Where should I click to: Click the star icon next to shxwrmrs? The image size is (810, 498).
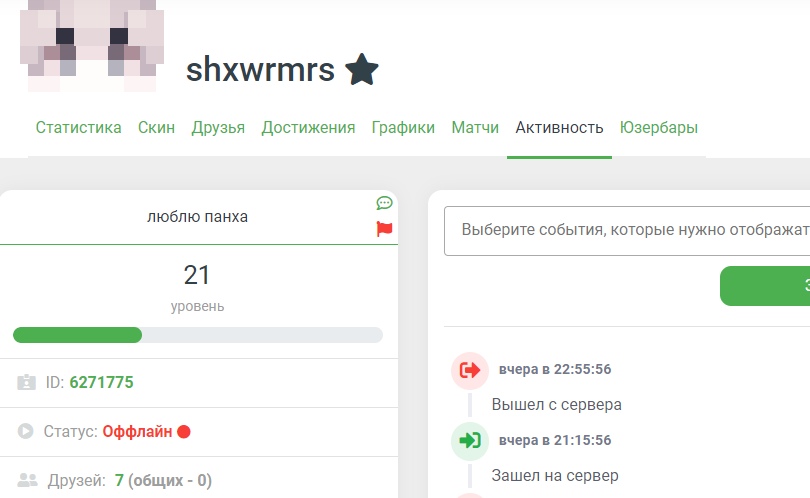pos(362,70)
